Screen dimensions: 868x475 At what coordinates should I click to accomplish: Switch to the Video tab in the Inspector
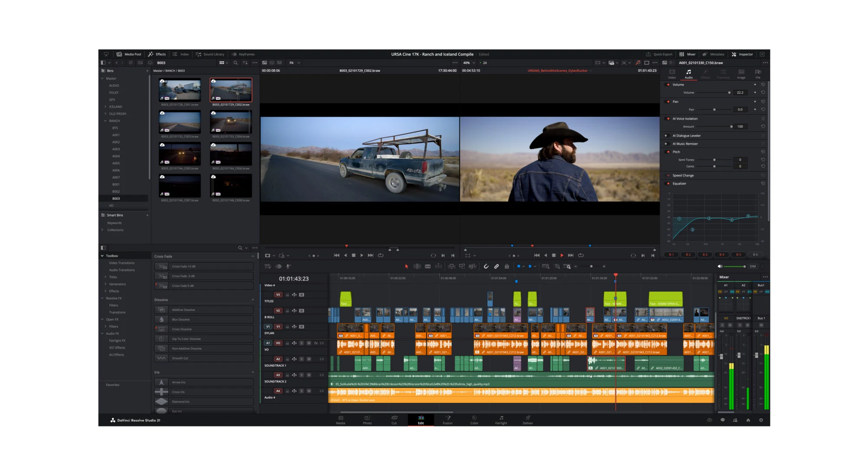tap(672, 75)
